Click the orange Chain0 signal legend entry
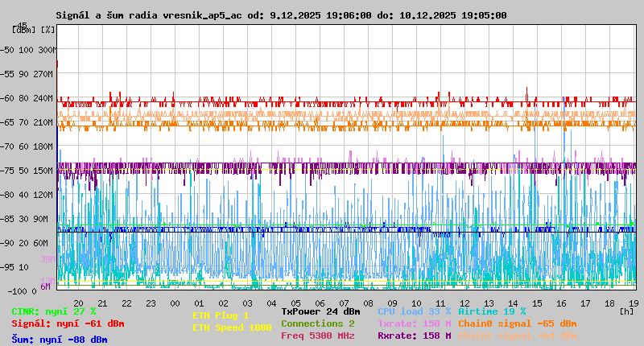The height and width of the screenshot is (346, 644). [x=518, y=323]
